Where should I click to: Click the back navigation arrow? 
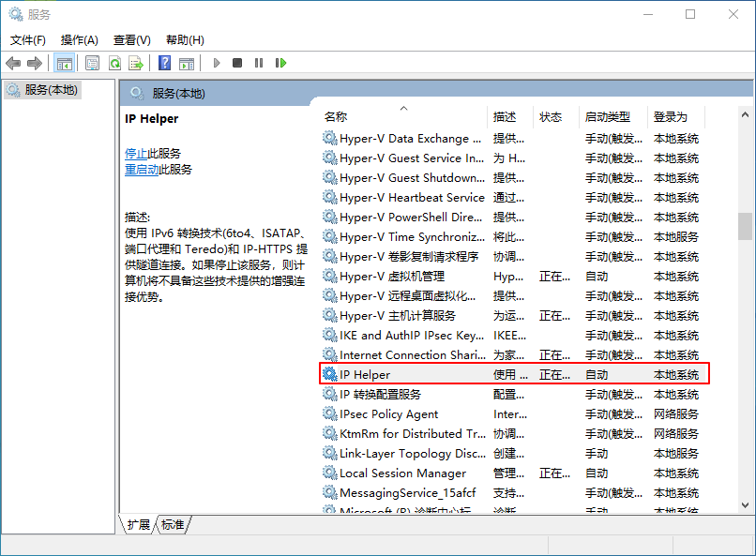[13, 62]
